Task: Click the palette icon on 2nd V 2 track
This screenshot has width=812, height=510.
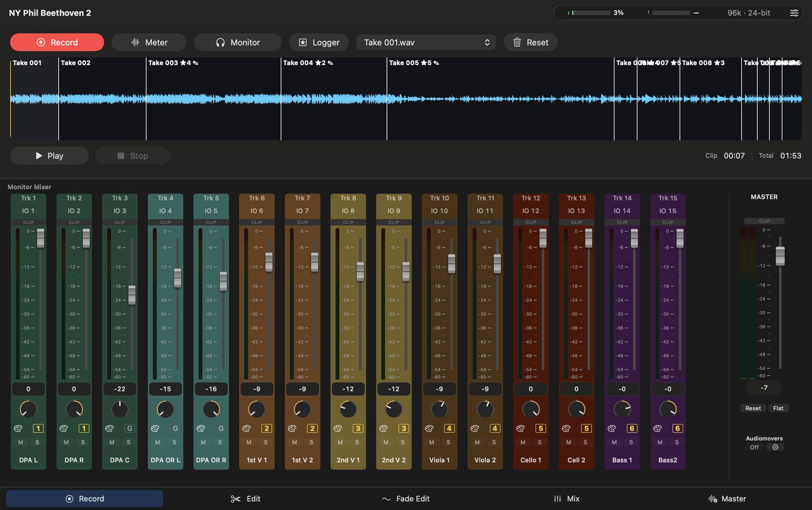Action: pyautogui.click(x=383, y=428)
